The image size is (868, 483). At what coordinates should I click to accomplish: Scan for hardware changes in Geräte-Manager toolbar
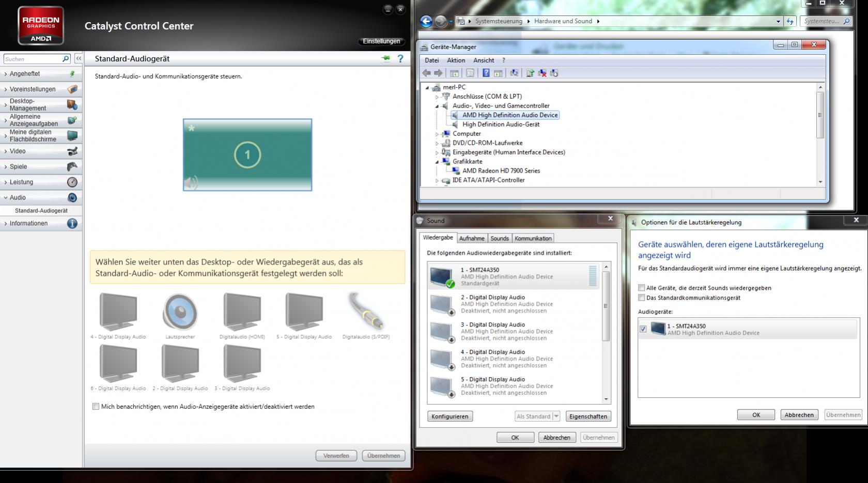click(514, 73)
